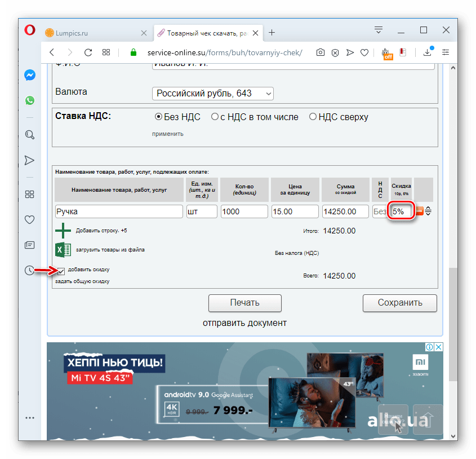This screenshot has height=459, width=476.
Task: Select the с НДС в том числе option
Action: (x=215, y=117)
